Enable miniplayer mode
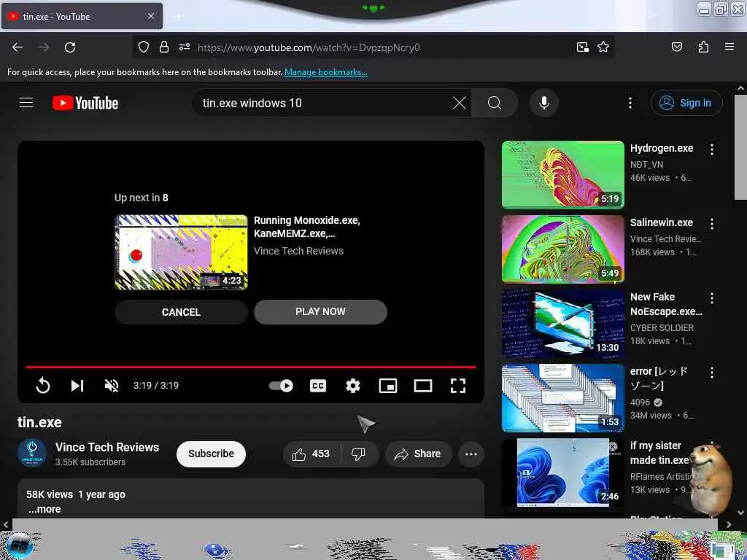This screenshot has height=560, width=747. (x=388, y=385)
